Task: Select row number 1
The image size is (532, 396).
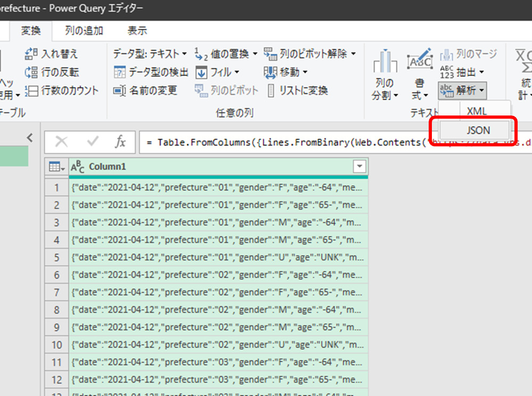Action: coord(56,187)
